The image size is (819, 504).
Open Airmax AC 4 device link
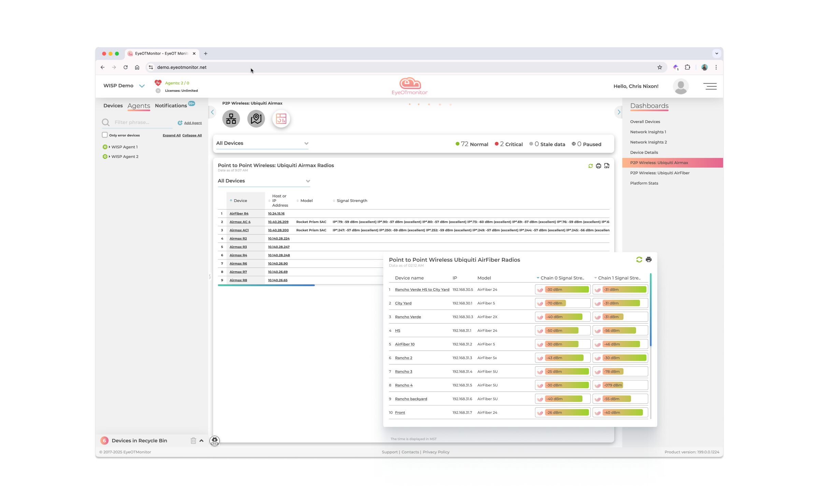(240, 222)
